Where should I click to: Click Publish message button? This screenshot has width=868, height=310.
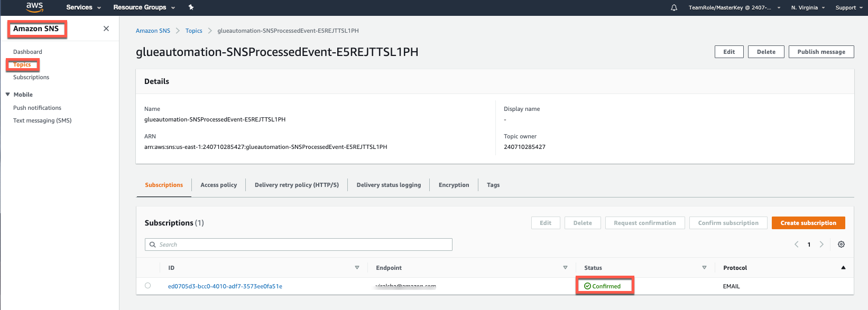coord(821,52)
